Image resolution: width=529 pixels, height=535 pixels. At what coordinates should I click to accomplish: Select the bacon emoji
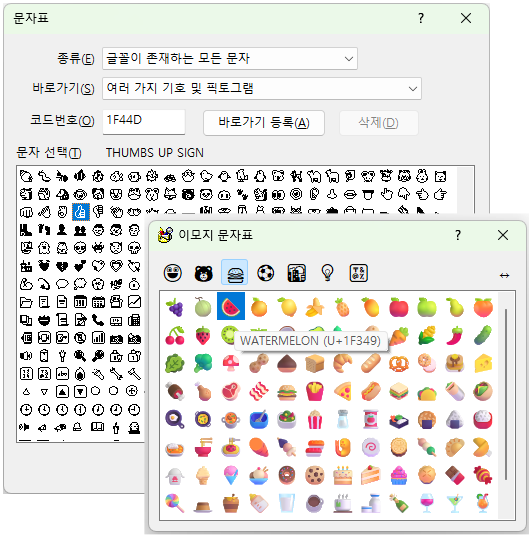coord(259,391)
